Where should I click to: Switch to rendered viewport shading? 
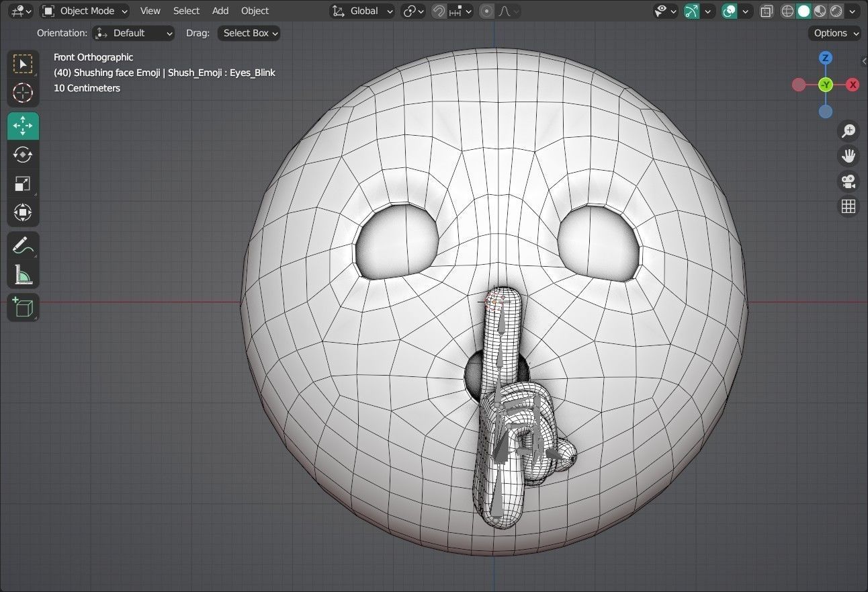(x=836, y=11)
